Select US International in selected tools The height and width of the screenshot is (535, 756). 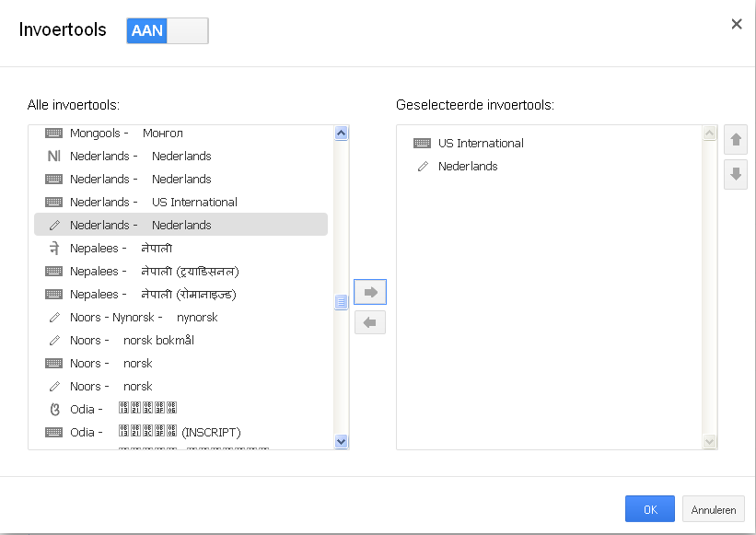[481, 144]
